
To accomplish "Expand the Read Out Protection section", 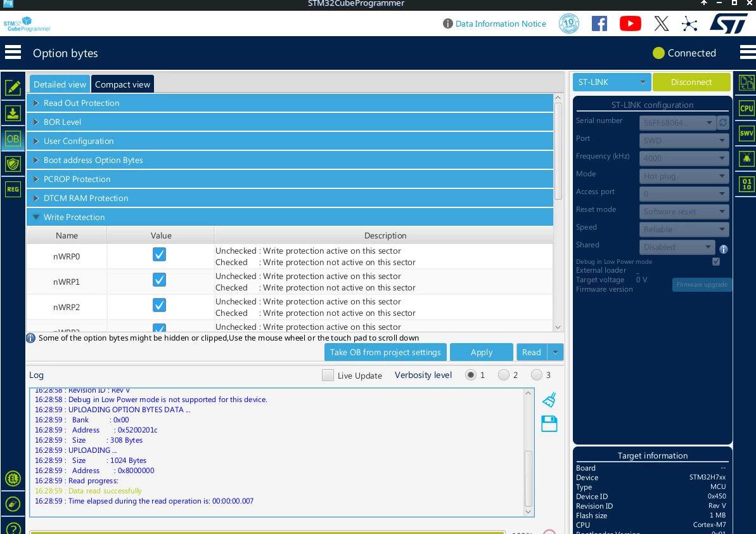I will (290, 103).
